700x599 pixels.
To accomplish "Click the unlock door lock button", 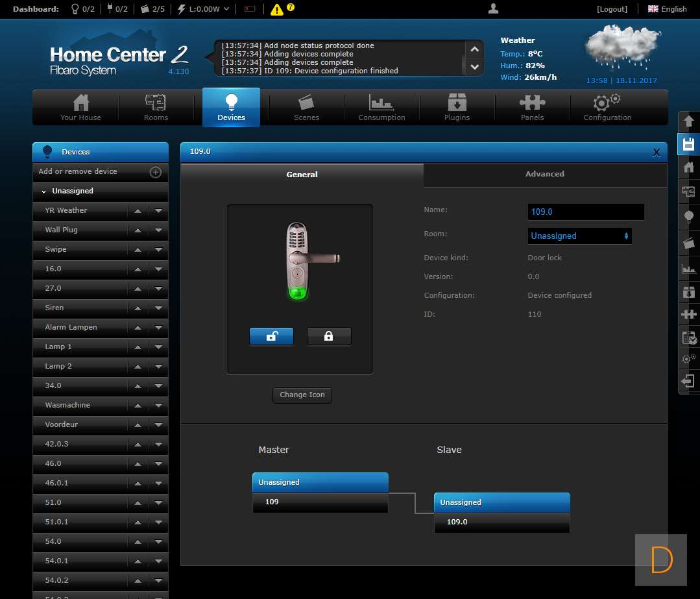I will point(271,336).
